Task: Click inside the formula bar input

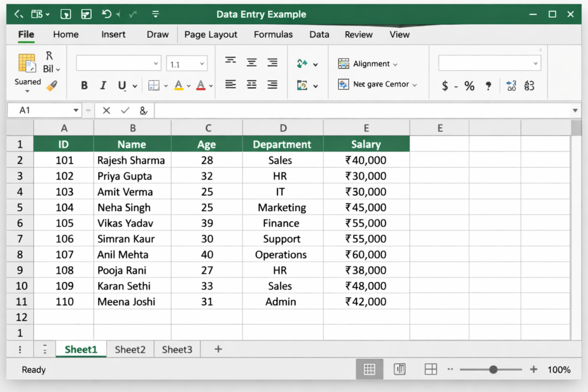Action: click(363, 111)
